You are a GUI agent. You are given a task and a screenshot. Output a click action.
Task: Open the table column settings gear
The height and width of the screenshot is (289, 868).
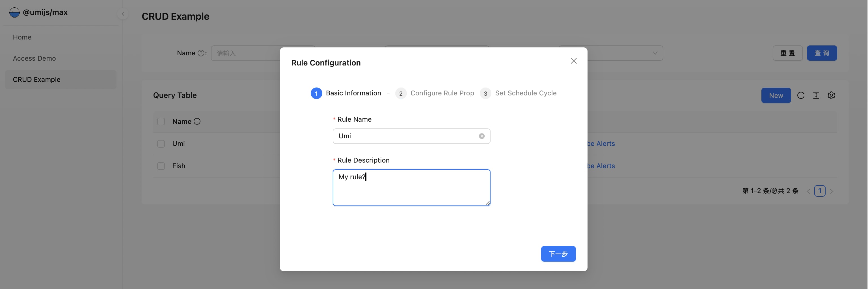coord(832,95)
